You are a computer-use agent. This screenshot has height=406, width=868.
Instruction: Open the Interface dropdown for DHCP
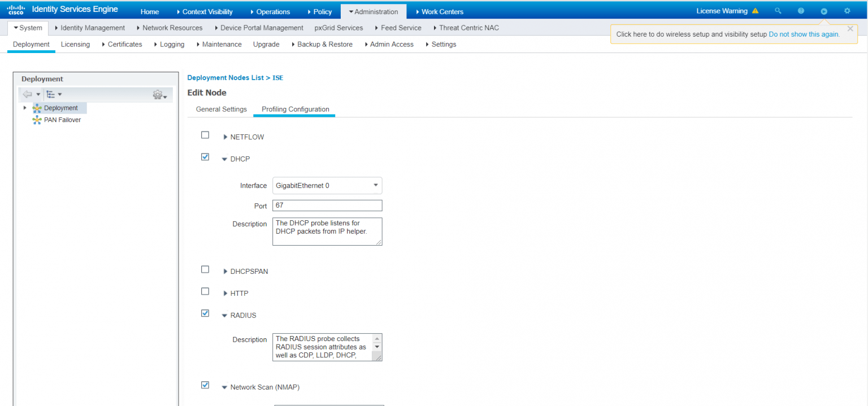[x=375, y=185]
